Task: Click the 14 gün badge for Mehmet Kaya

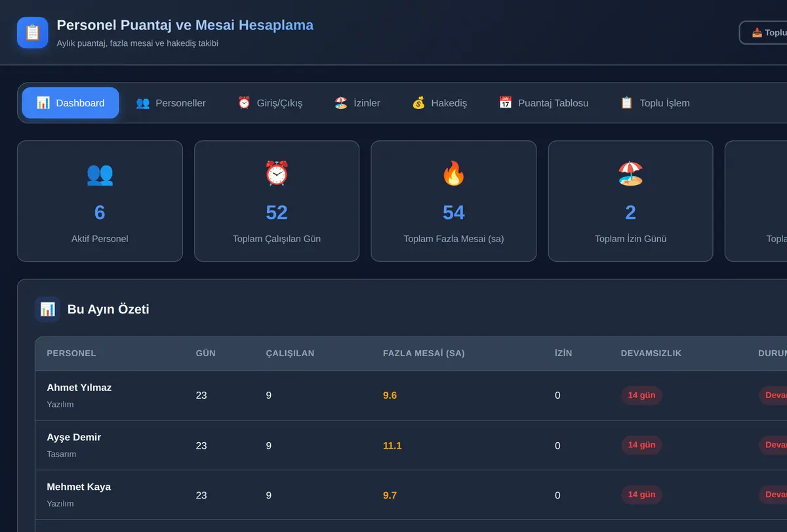Action: pos(641,495)
